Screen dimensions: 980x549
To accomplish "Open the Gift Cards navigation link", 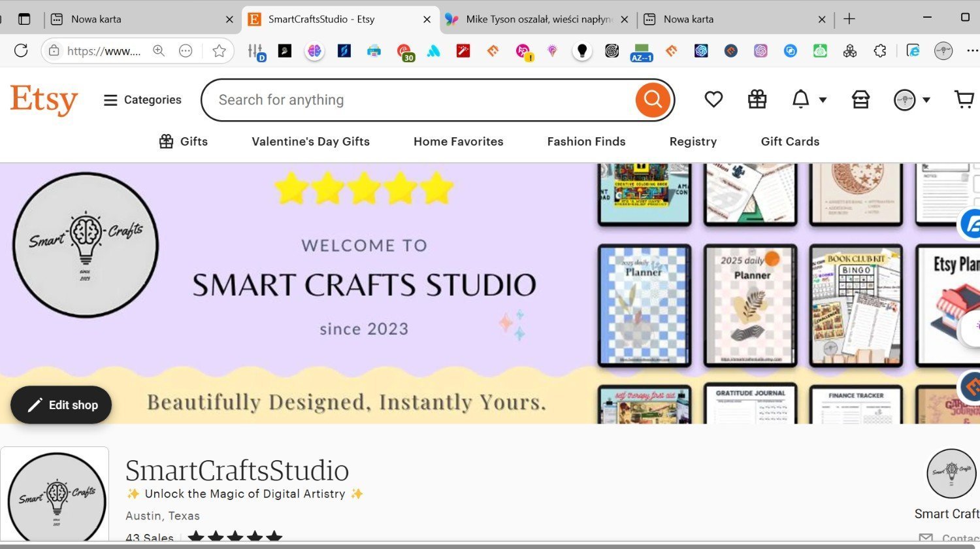I will click(790, 141).
